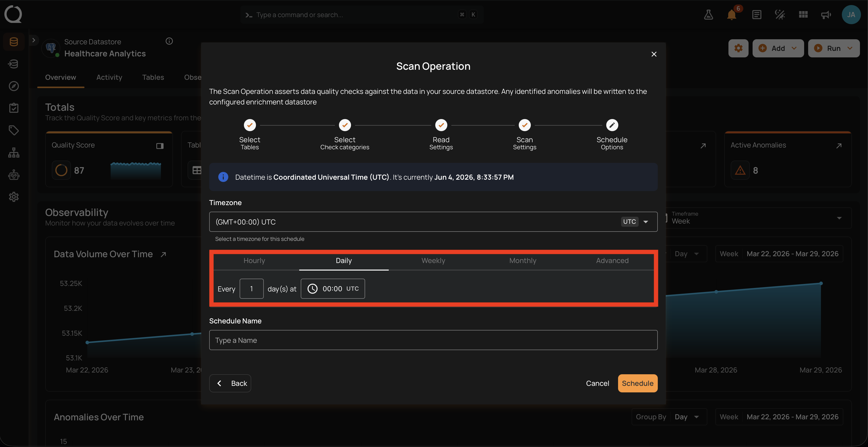Click the 00:00 UTC time field
868x447 pixels.
pyautogui.click(x=333, y=289)
